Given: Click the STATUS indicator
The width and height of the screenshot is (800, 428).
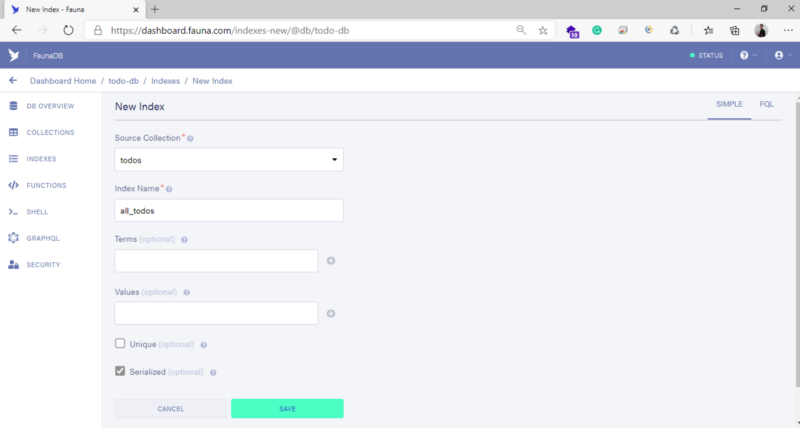Looking at the screenshot, I should 706,56.
